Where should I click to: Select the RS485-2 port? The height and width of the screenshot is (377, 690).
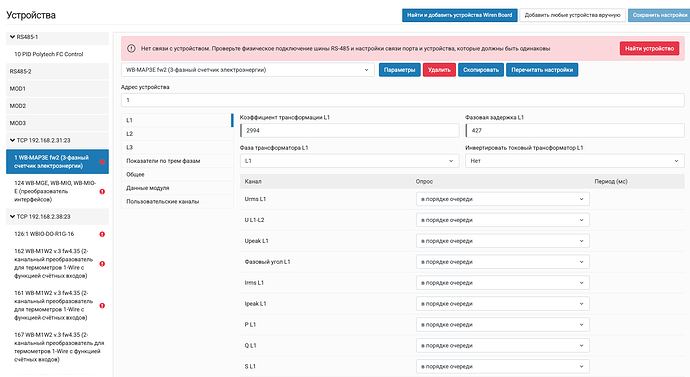tap(57, 71)
